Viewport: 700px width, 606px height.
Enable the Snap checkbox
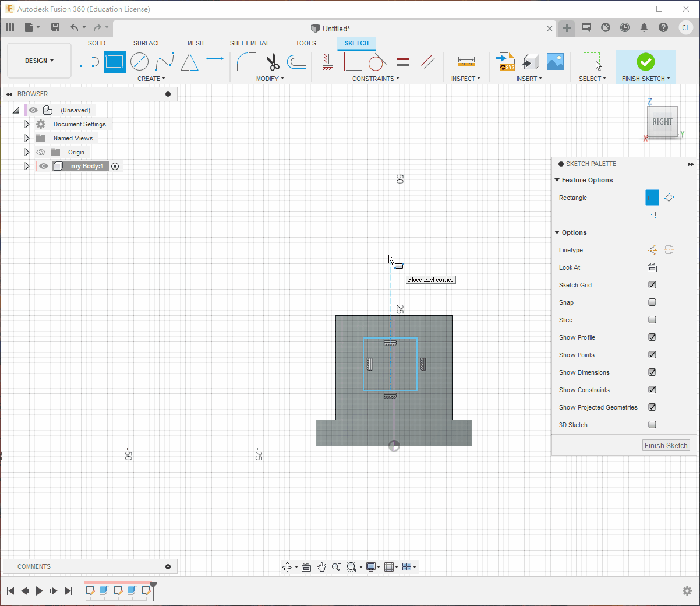[x=652, y=302]
